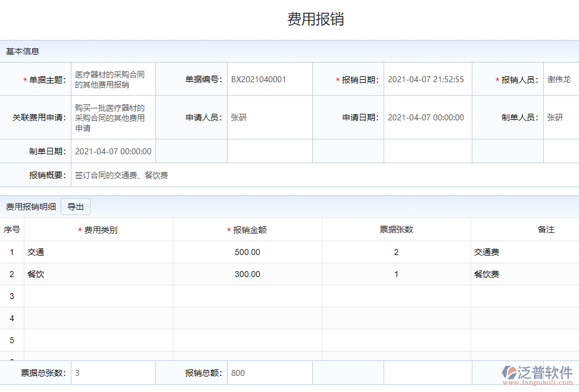Select the 交通 category cell in row 1
The width and height of the screenshot is (579, 392).
[98, 252]
